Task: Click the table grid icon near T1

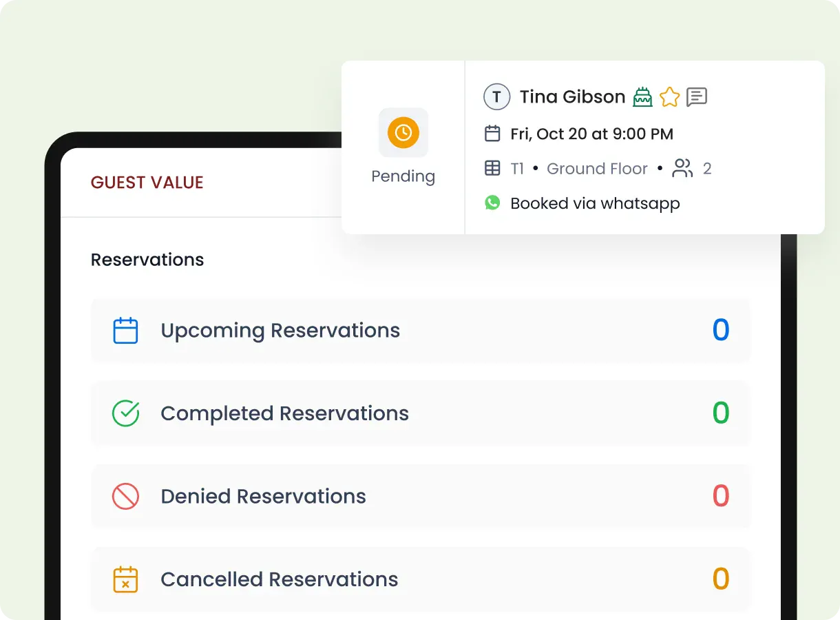Action: pyautogui.click(x=492, y=169)
